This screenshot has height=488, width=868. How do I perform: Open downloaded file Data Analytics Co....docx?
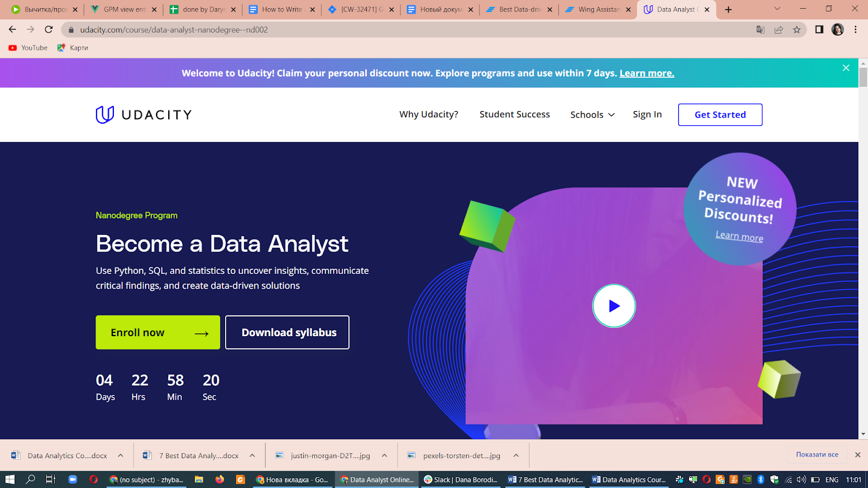tap(60, 455)
